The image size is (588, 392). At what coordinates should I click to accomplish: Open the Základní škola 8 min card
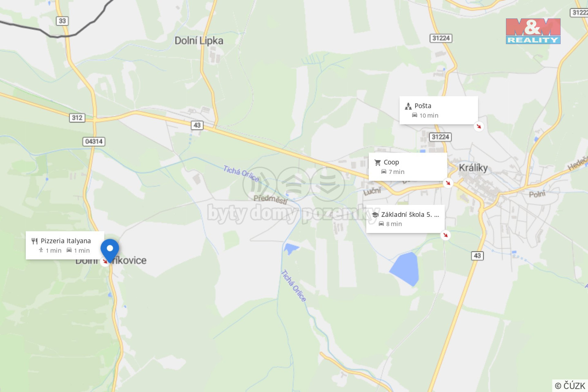(x=405, y=219)
